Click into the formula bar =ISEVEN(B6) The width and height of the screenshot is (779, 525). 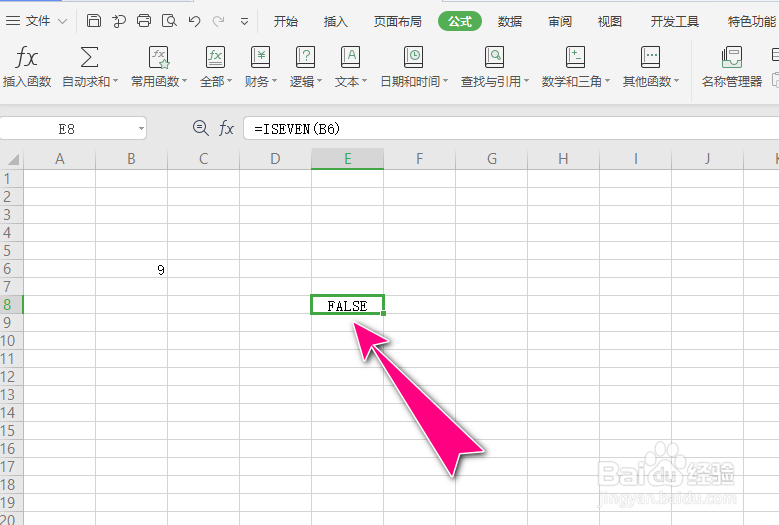point(512,129)
